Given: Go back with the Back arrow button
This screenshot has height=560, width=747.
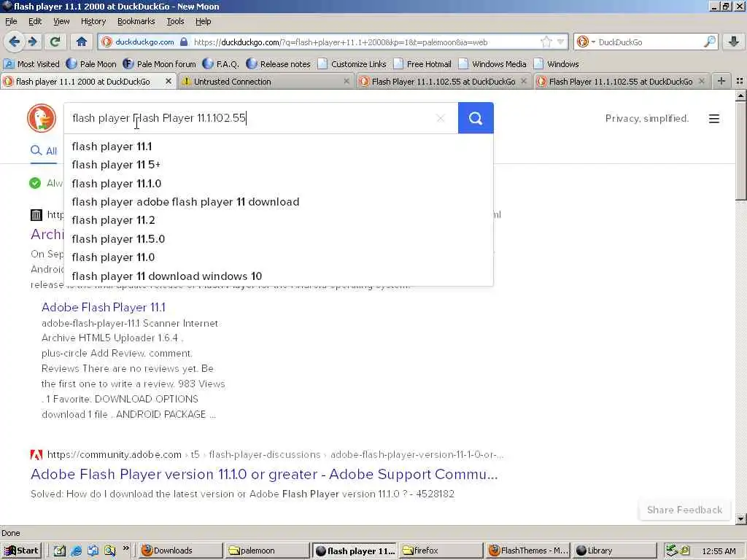Looking at the screenshot, I should point(15,42).
